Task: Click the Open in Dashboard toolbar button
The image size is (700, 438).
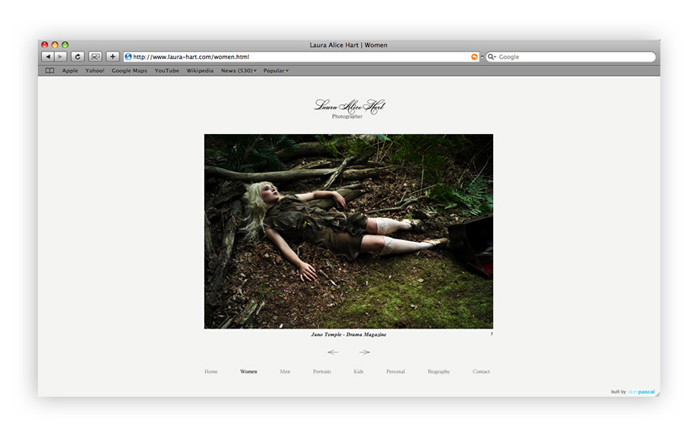Action: coord(95,57)
